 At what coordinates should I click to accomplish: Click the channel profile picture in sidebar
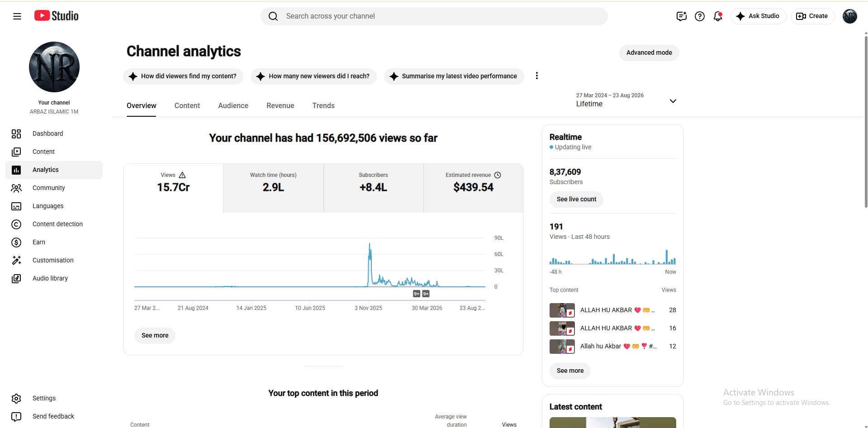tap(54, 67)
